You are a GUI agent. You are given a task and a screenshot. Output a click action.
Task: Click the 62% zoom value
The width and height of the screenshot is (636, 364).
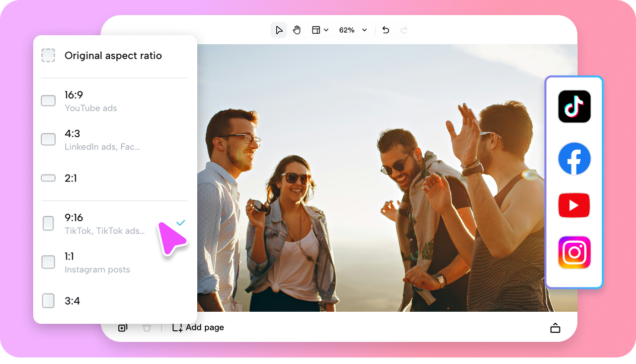347,30
